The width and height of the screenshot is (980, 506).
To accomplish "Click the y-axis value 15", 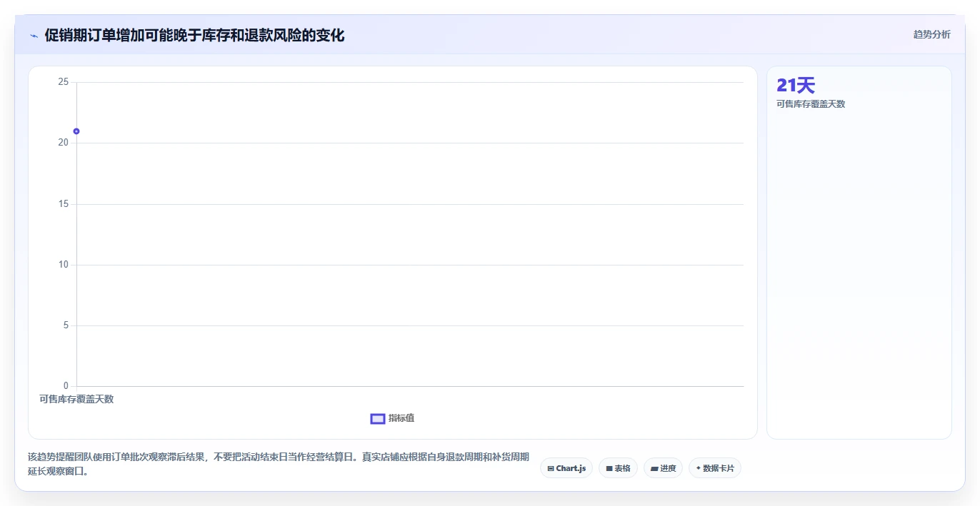I will coord(64,204).
